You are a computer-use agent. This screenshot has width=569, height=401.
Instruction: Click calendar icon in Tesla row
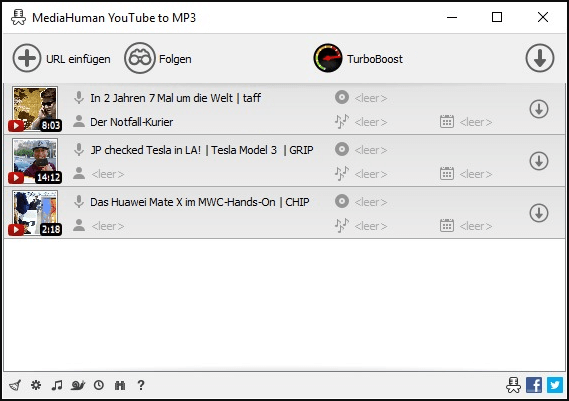point(447,174)
